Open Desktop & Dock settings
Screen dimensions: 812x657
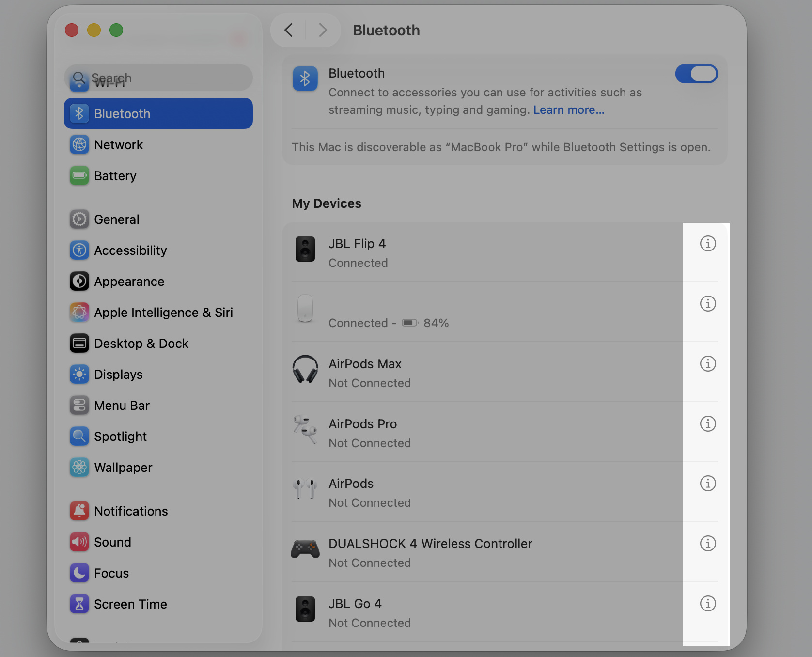point(158,343)
